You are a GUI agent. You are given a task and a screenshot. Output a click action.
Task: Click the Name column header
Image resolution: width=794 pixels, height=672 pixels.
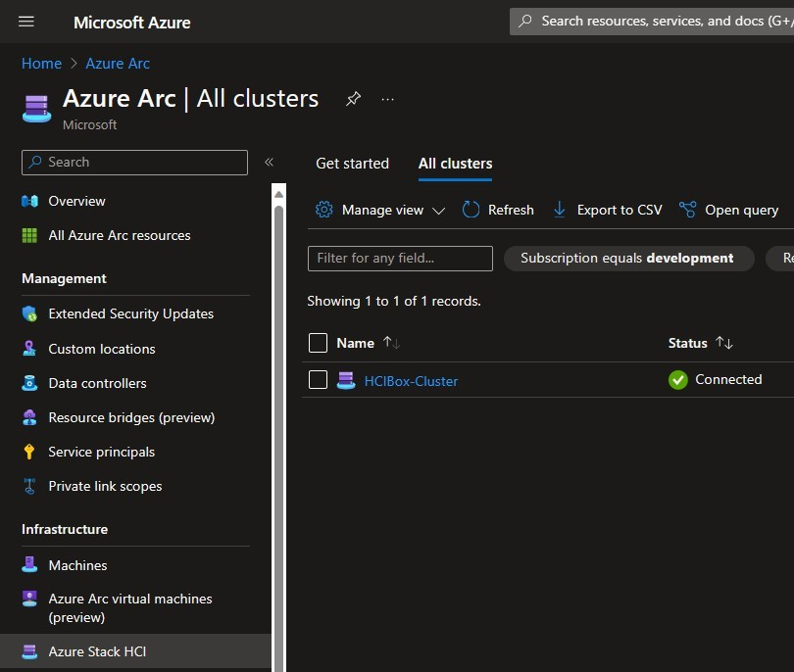[x=356, y=343]
